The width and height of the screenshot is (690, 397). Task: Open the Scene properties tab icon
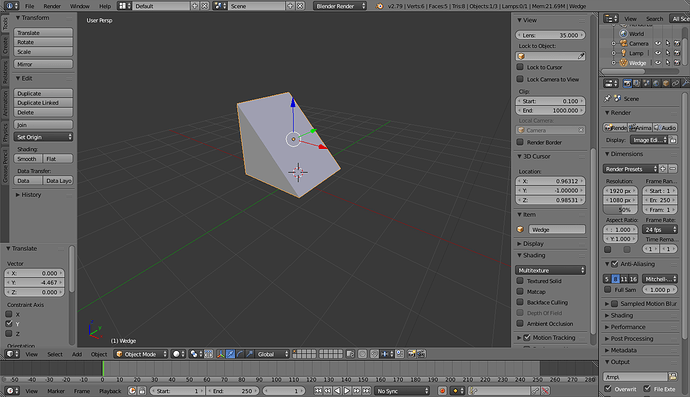(646, 83)
